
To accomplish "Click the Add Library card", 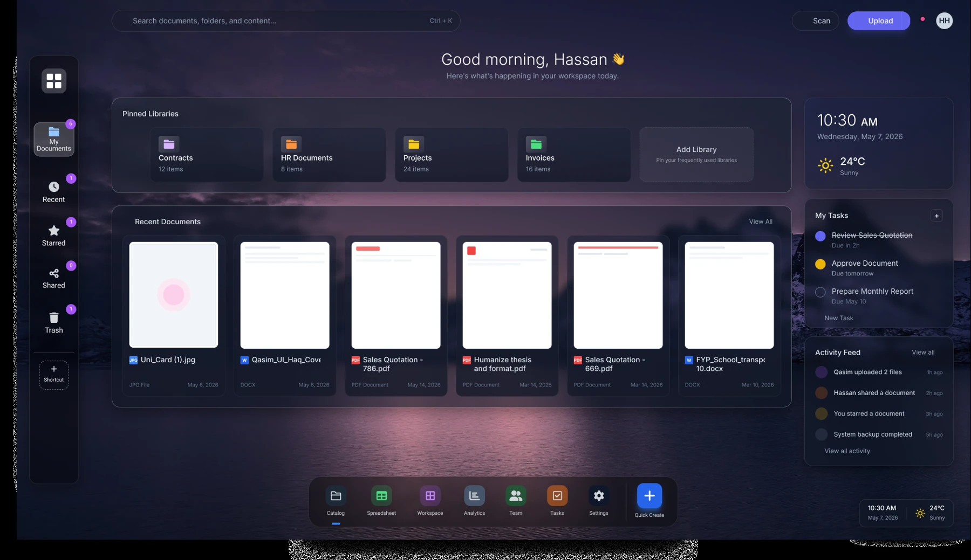I will (696, 155).
